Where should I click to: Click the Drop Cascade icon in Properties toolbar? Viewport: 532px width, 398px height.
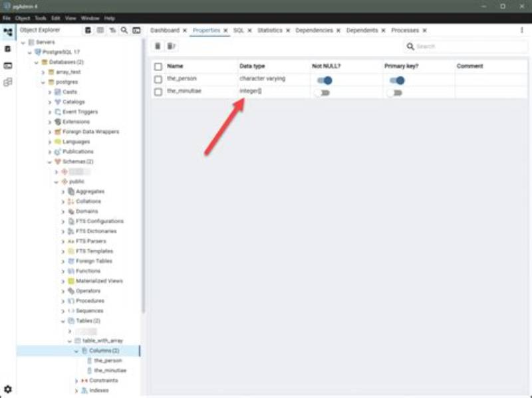click(x=172, y=46)
